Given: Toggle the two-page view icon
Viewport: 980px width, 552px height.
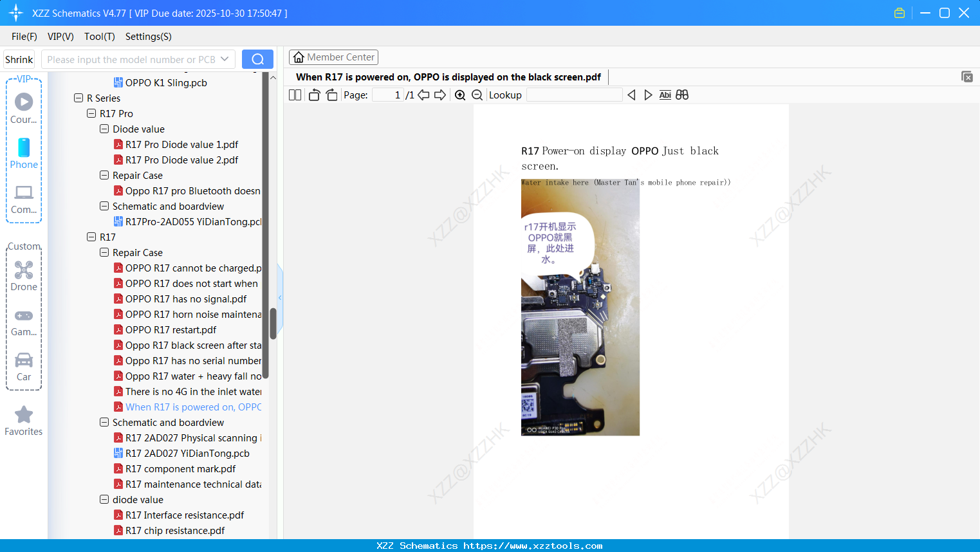Looking at the screenshot, I should tap(295, 95).
